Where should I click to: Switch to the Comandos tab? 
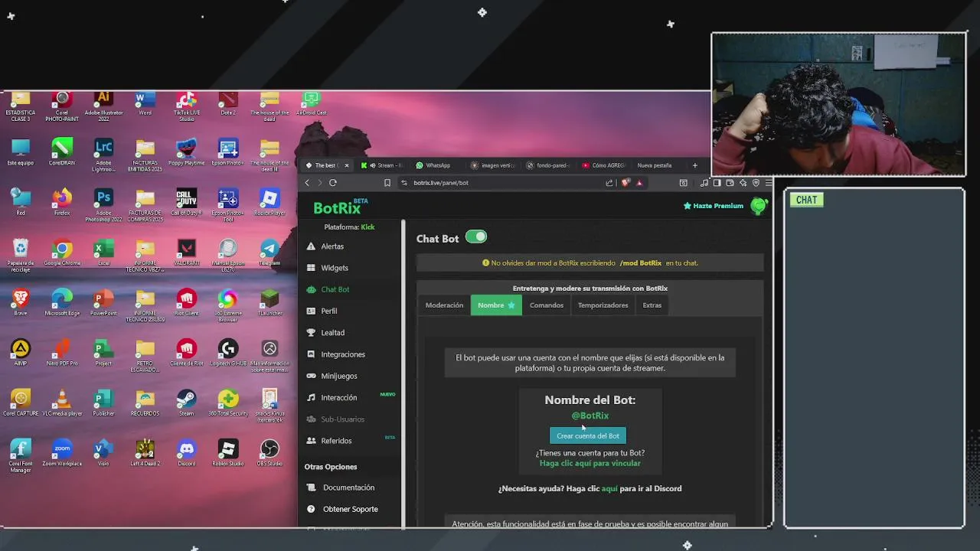(547, 305)
